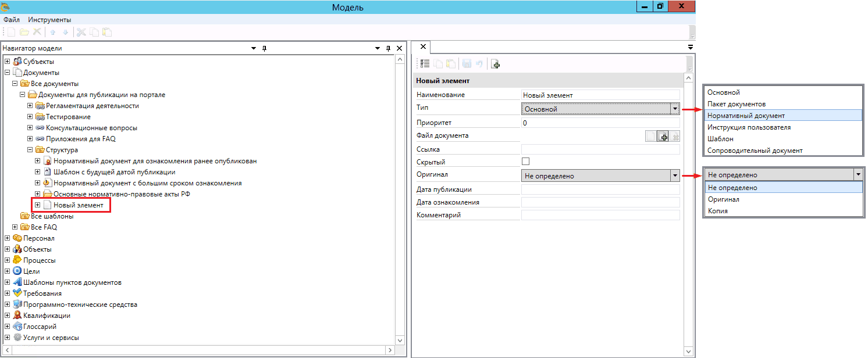The image size is (868, 358).
Task: Click the scissors cut icon in main toolbar
Action: coord(81,33)
